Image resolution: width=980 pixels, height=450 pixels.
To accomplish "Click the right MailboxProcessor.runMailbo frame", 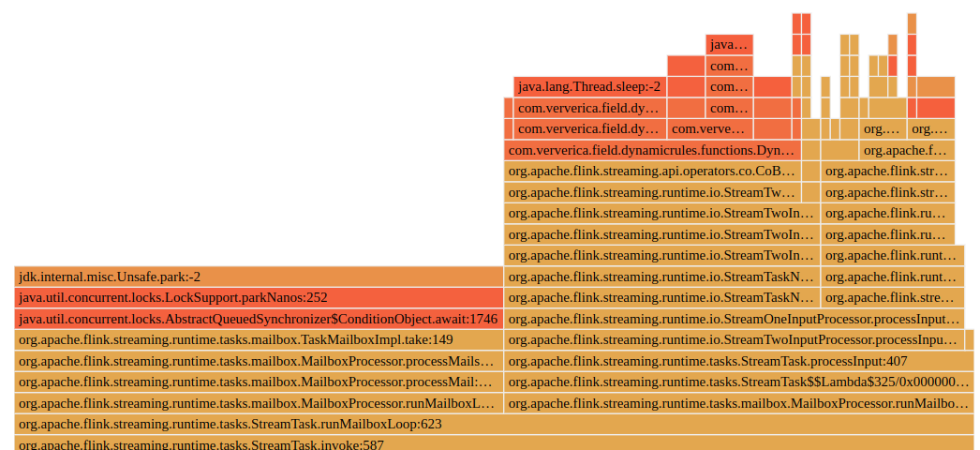I will [738, 403].
